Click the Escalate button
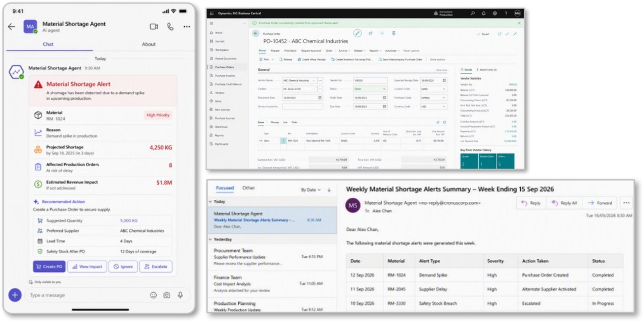644x322 pixels. [155, 266]
